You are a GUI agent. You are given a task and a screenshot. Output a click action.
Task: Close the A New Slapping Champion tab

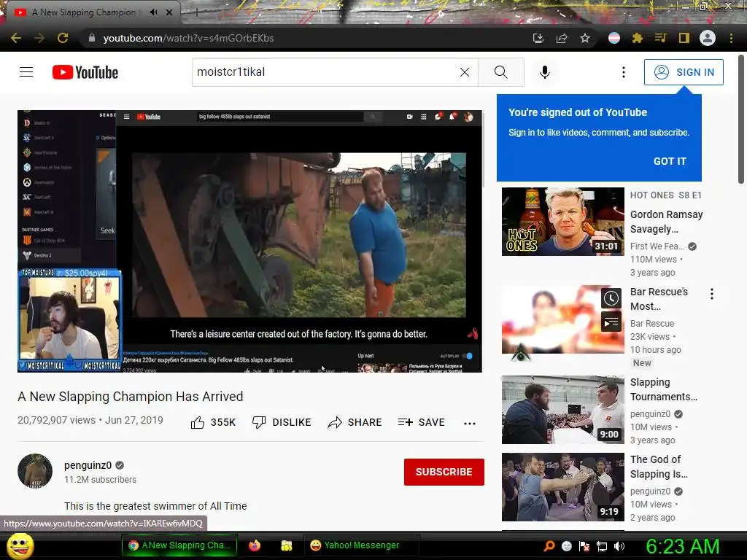click(x=169, y=12)
